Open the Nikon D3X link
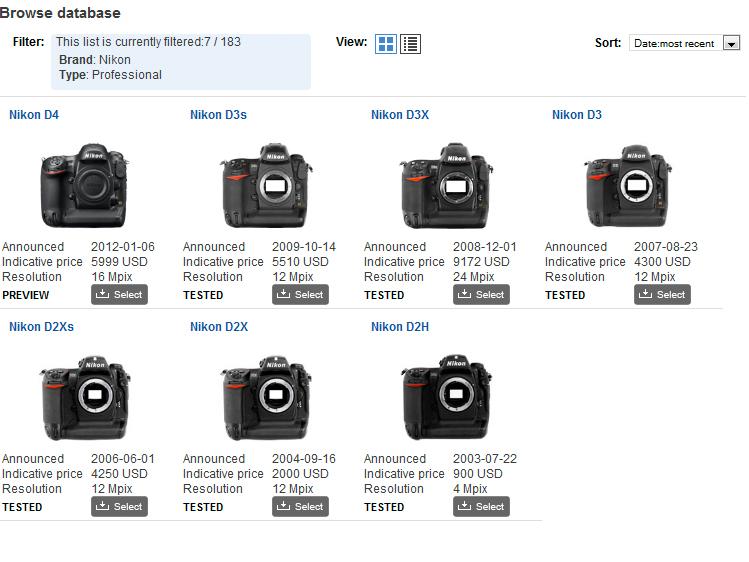Viewport: 749px width, 562px height. point(400,115)
